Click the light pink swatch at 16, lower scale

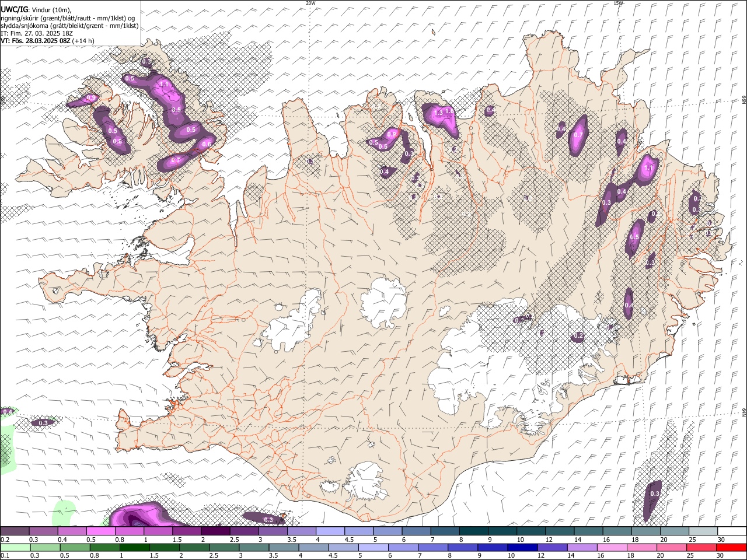[x=612, y=548]
